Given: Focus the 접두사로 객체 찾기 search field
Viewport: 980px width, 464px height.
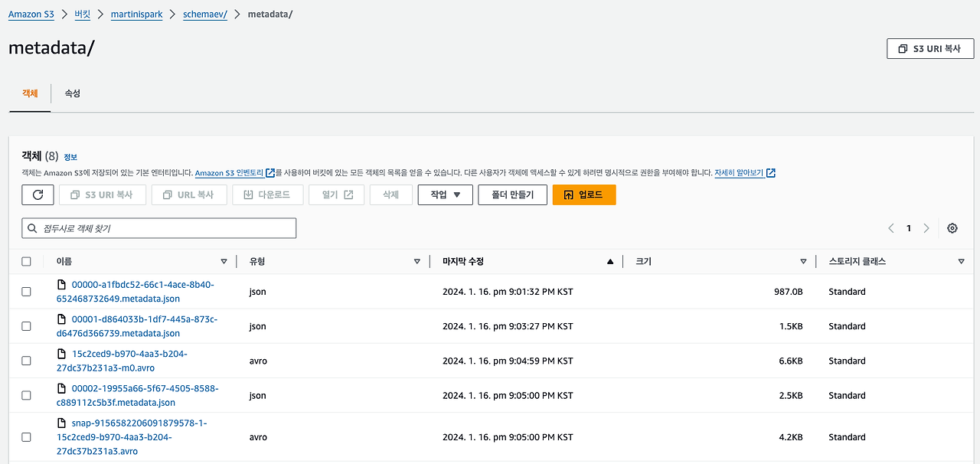Looking at the screenshot, I should [159, 228].
